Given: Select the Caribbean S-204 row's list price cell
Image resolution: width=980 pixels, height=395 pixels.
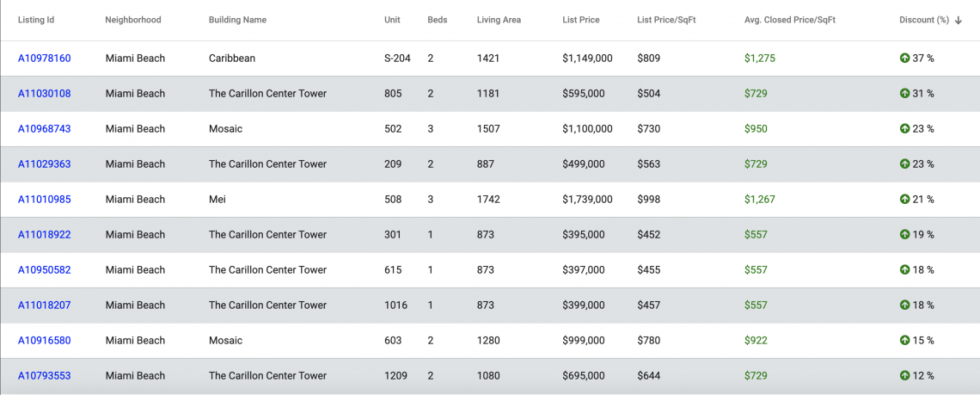Looking at the screenshot, I should [x=587, y=59].
